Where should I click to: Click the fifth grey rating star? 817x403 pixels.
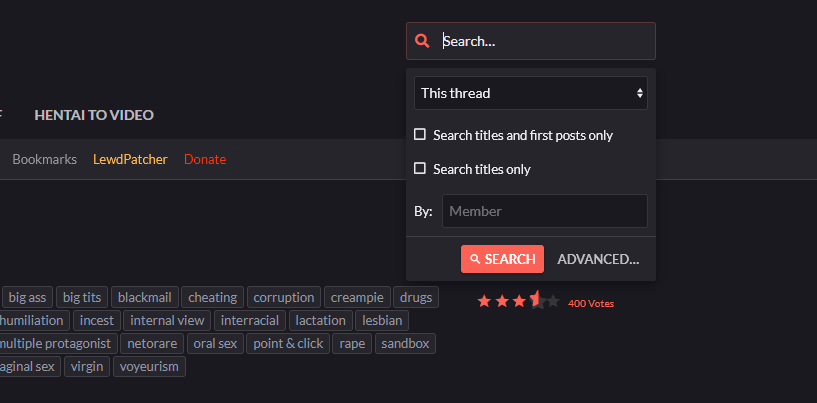pyautogui.click(x=553, y=301)
